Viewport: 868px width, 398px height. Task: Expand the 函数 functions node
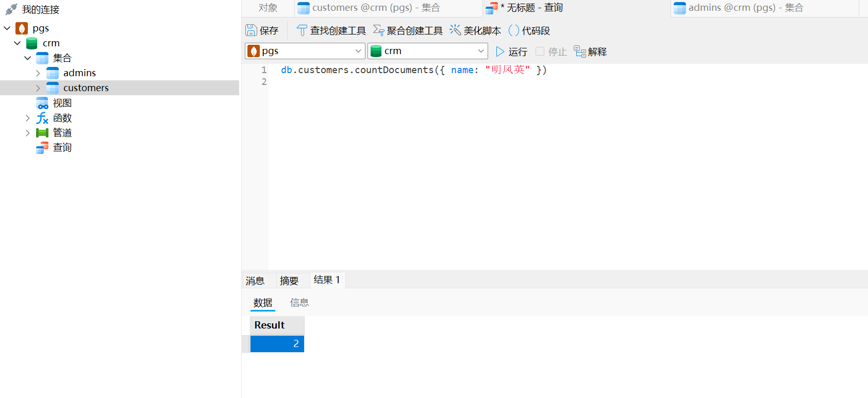(28, 118)
